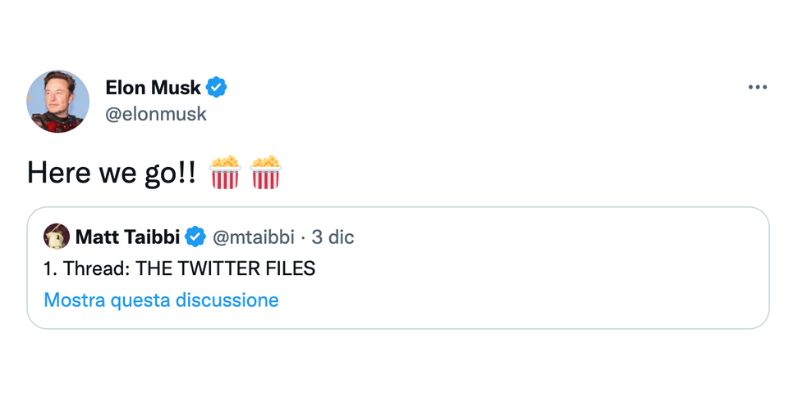Click the dot separator before '3 dic'

pyautogui.click(x=303, y=237)
